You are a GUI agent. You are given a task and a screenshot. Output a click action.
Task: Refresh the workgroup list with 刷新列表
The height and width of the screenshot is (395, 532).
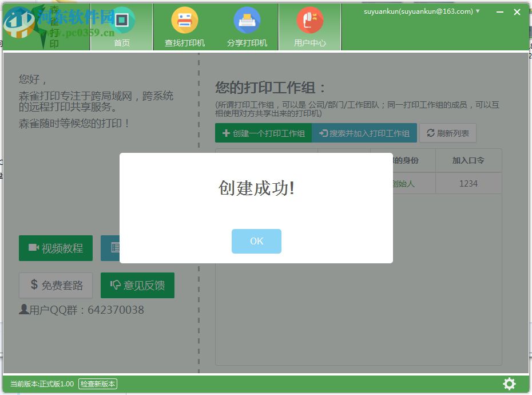[x=448, y=133]
